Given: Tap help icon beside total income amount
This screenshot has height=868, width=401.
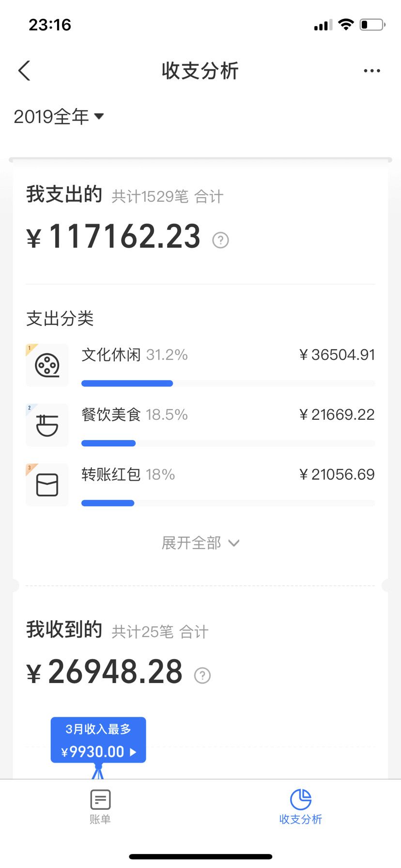Looking at the screenshot, I should [x=202, y=675].
